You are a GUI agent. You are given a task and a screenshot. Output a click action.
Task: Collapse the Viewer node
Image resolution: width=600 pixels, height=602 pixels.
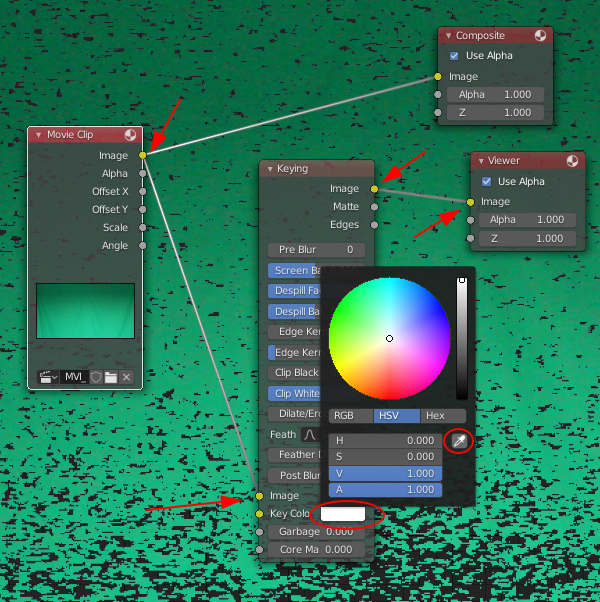point(479,160)
